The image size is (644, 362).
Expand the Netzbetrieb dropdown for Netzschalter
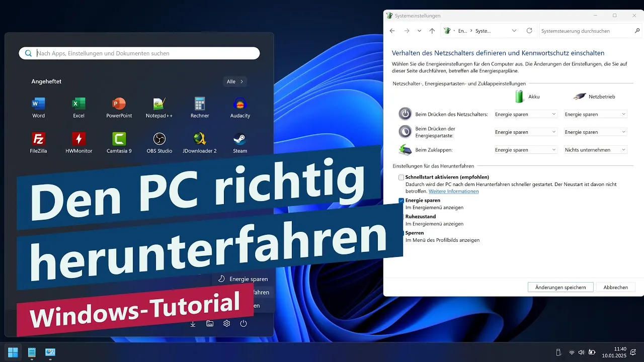[x=595, y=114]
